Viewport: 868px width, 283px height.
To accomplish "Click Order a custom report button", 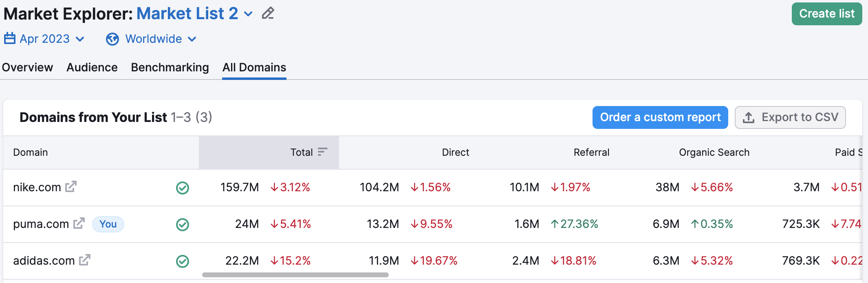I will point(660,117).
